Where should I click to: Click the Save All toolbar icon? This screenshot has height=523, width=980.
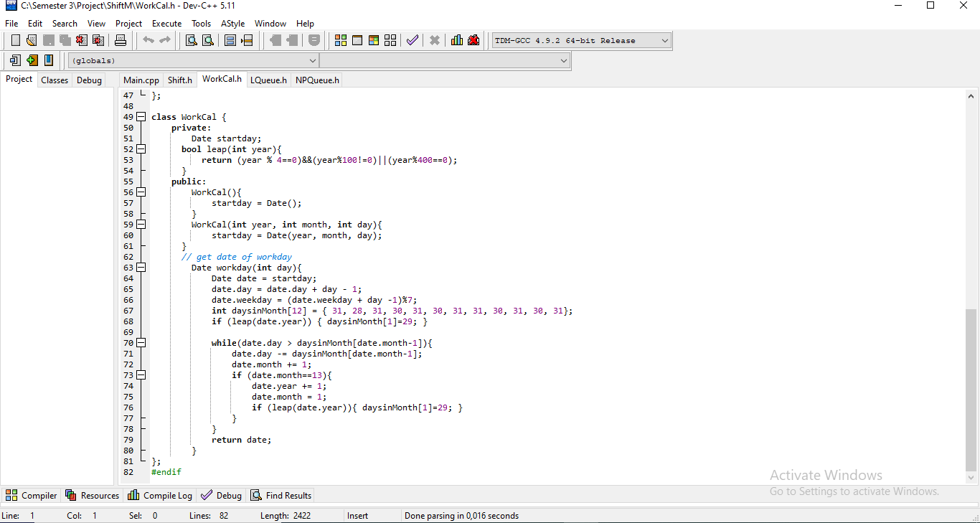click(x=65, y=40)
